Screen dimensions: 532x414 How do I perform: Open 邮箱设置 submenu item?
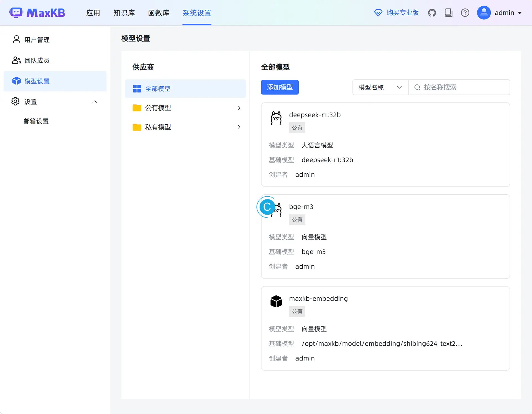pos(36,121)
